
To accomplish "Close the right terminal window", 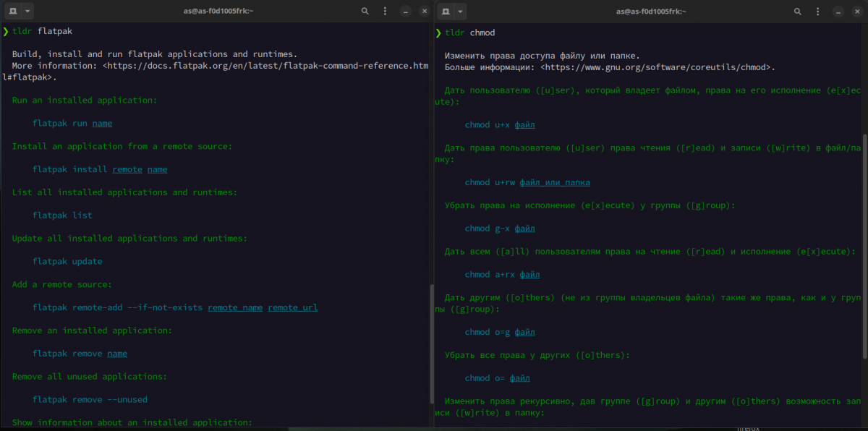I will click(857, 12).
